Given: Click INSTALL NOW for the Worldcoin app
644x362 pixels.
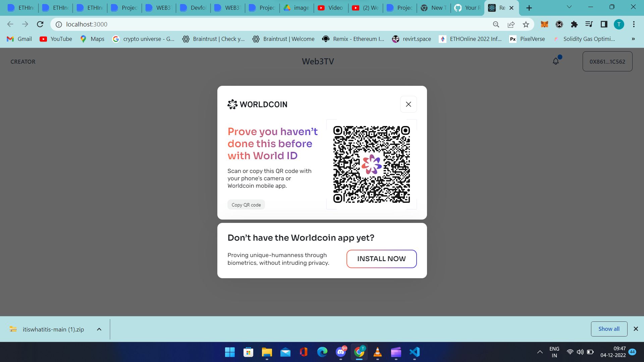Looking at the screenshot, I should pyautogui.click(x=381, y=259).
